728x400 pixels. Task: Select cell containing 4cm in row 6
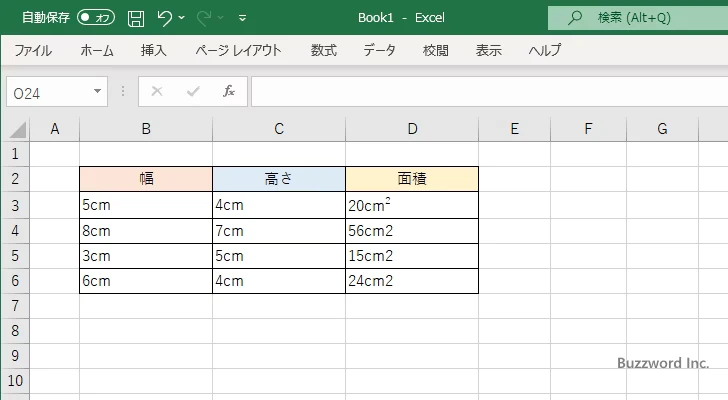pyautogui.click(x=279, y=281)
